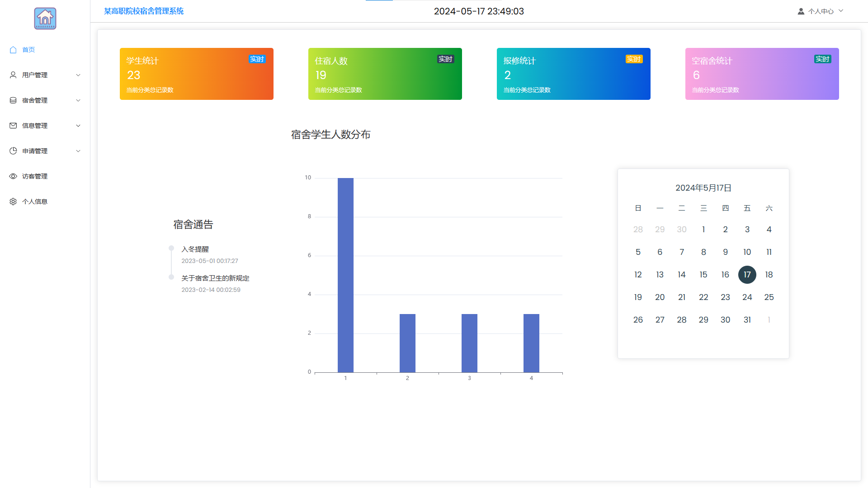Viewport: 868px width, 488px height.
Task: Open the 访客管理 menu item
Action: pos(35,176)
